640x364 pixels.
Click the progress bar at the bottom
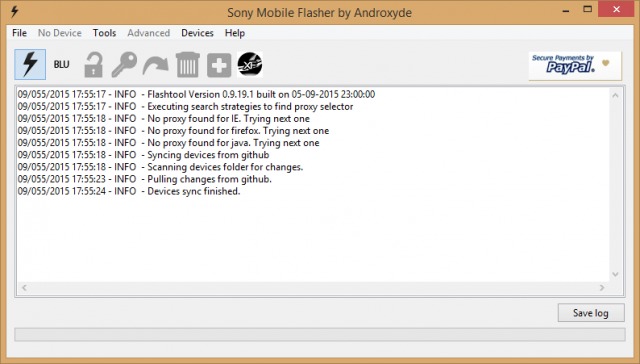point(320,335)
